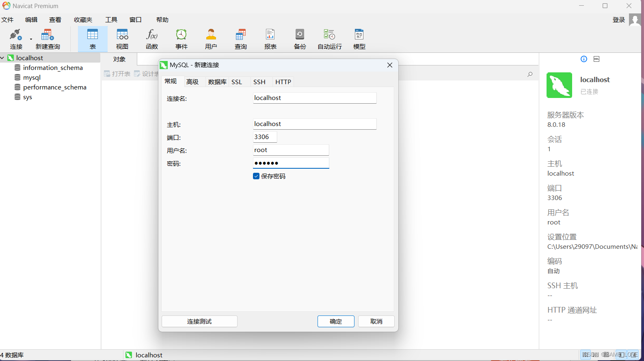Collapse the localhost connection tree node
Screen dimensions: 644x361
tap(2, 58)
